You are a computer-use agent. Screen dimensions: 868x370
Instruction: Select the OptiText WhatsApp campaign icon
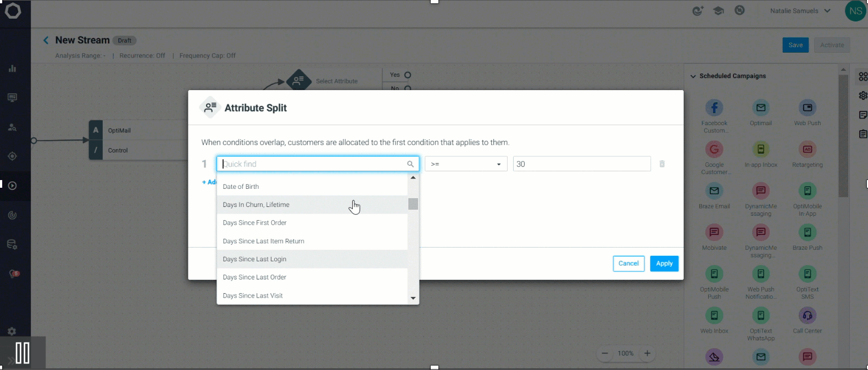tap(761, 316)
